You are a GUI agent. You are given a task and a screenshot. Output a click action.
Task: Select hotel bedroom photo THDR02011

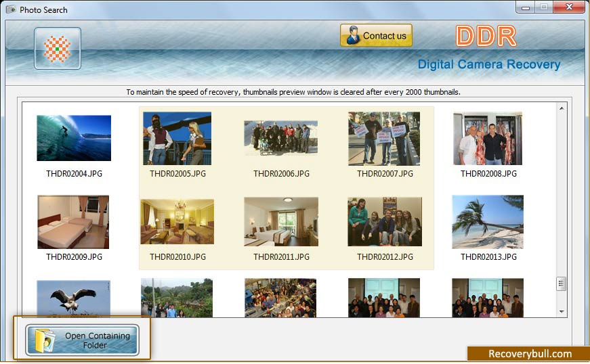(x=281, y=222)
